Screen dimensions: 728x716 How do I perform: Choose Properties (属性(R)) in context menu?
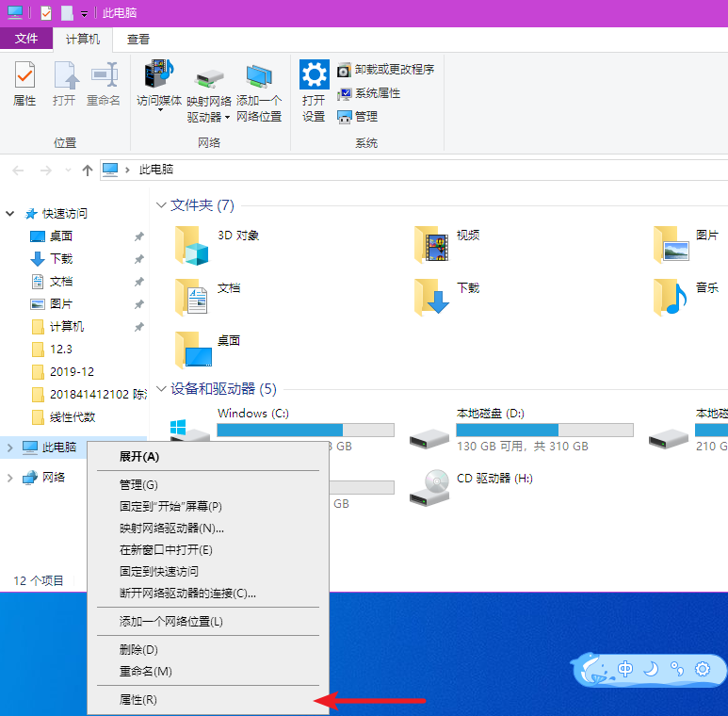208,700
